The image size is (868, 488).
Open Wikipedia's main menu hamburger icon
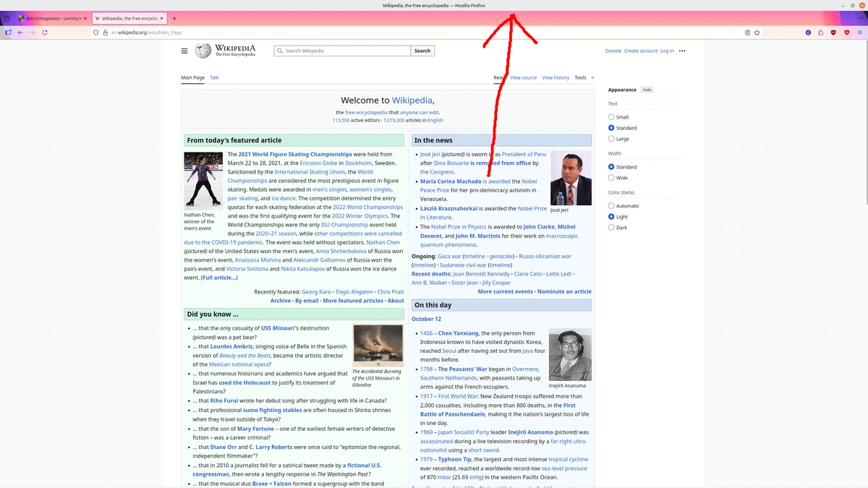point(184,51)
